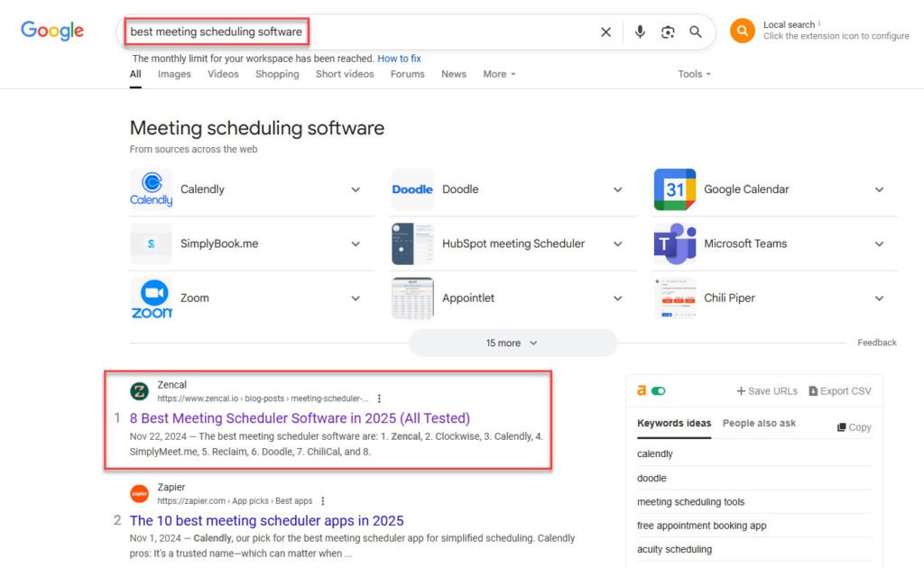This screenshot has height=568, width=924.
Task: Expand the SimplyBook.me entry
Action: point(356,243)
